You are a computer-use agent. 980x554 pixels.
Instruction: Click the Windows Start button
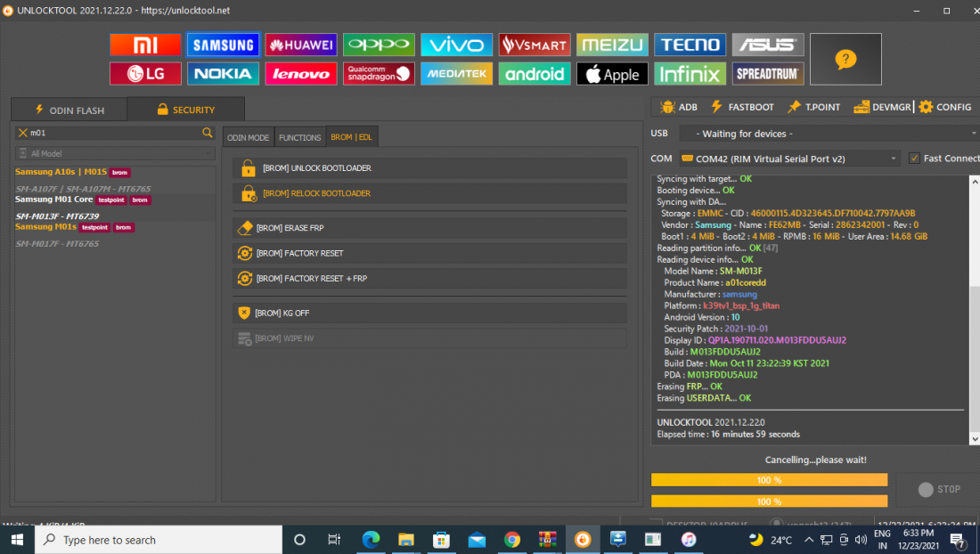click(17, 540)
